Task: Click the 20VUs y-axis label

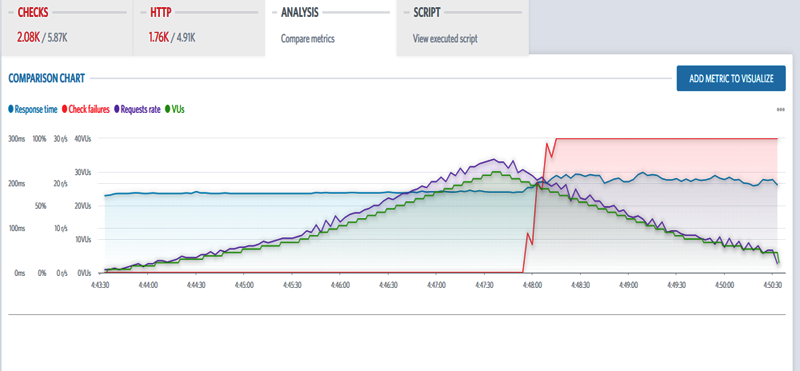Action: pyautogui.click(x=83, y=206)
